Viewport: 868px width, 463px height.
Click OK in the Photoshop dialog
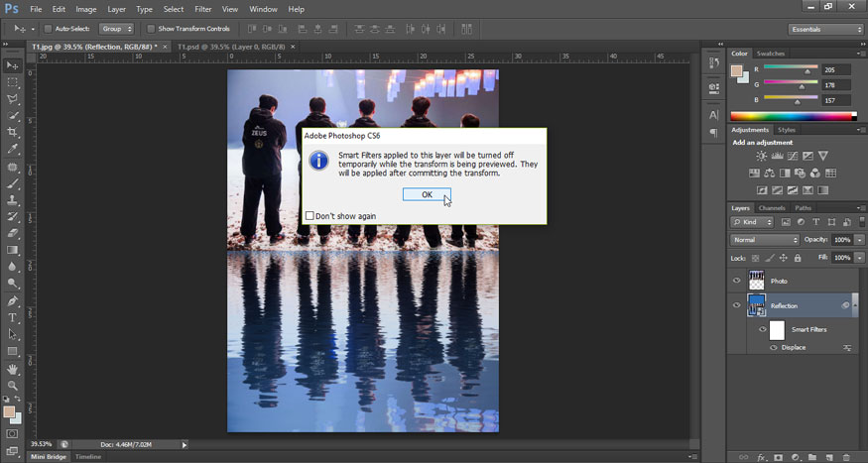427,194
